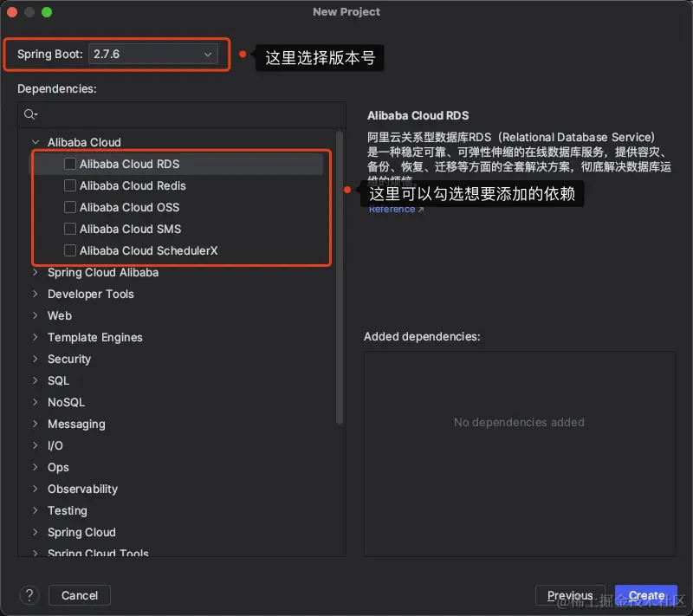Collapse the Alibaba Cloud group
The image size is (693, 616).
click(36, 142)
